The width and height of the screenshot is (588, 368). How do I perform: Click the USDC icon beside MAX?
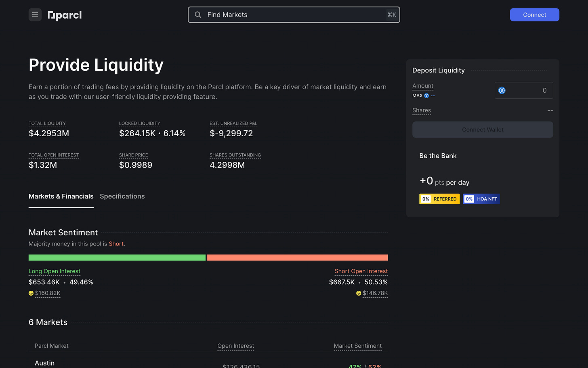click(426, 96)
